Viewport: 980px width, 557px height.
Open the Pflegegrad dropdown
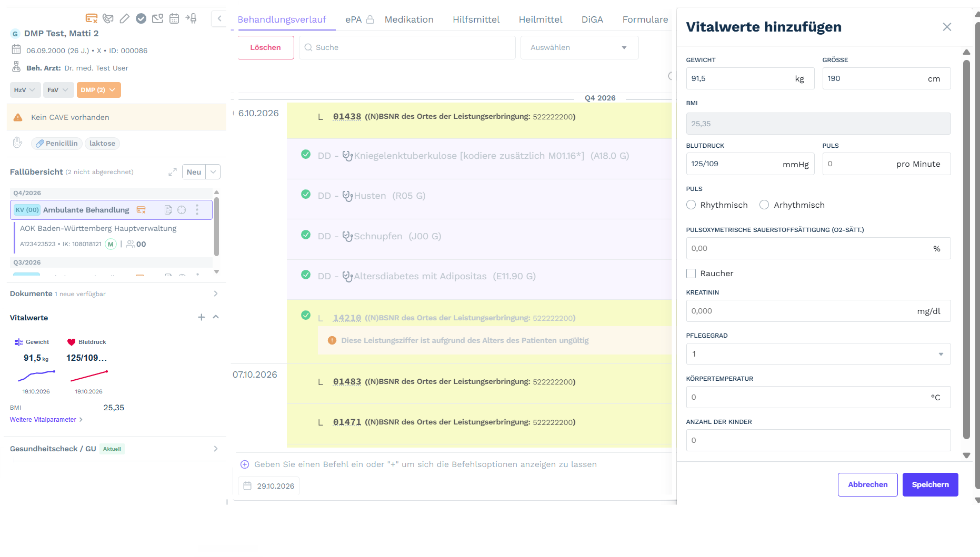[818, 354]
